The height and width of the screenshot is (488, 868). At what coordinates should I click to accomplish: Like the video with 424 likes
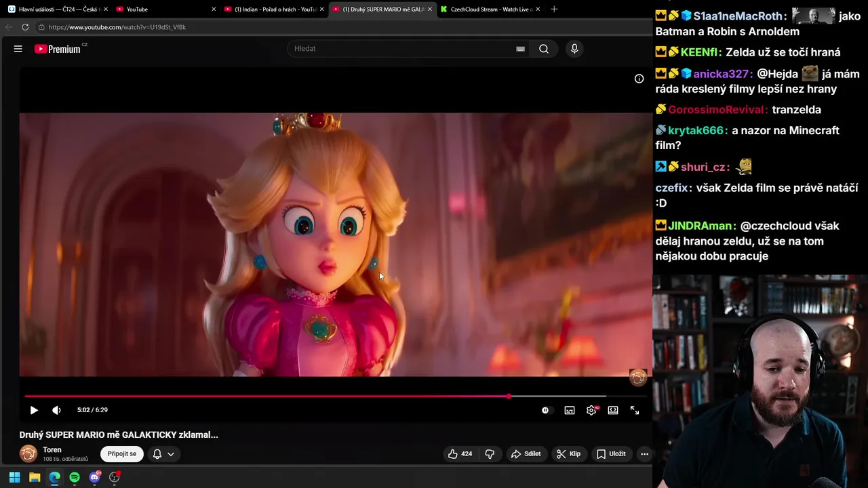pos(460,454)
